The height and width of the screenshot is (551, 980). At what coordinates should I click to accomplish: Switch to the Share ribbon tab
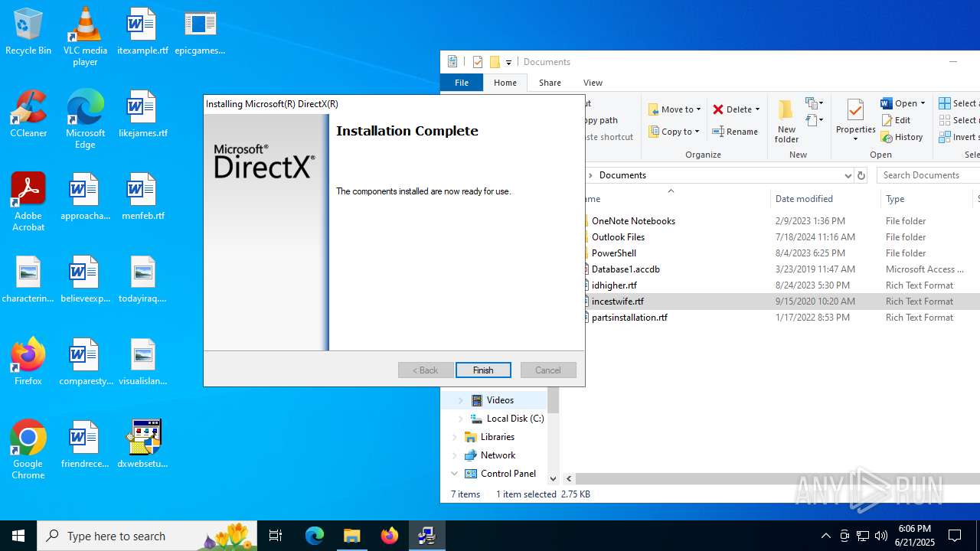(x=550, y=83)
